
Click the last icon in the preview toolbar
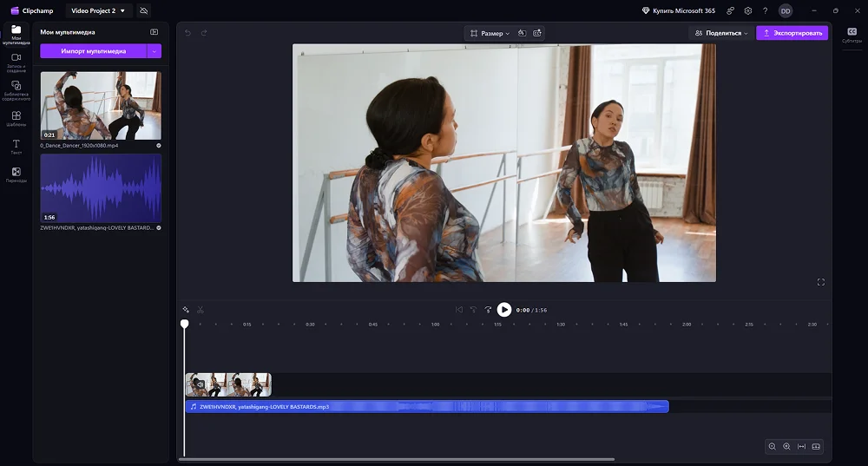537,33
